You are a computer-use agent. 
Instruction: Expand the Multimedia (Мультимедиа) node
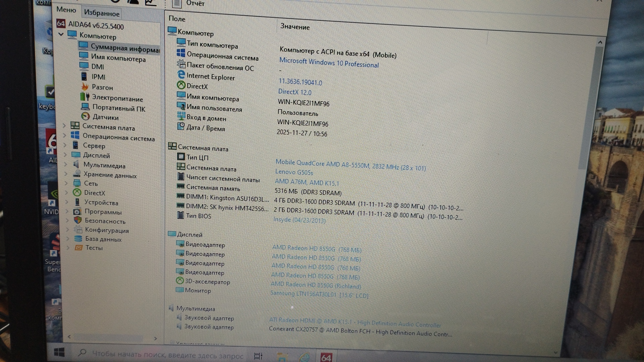[x=66, y=164]
